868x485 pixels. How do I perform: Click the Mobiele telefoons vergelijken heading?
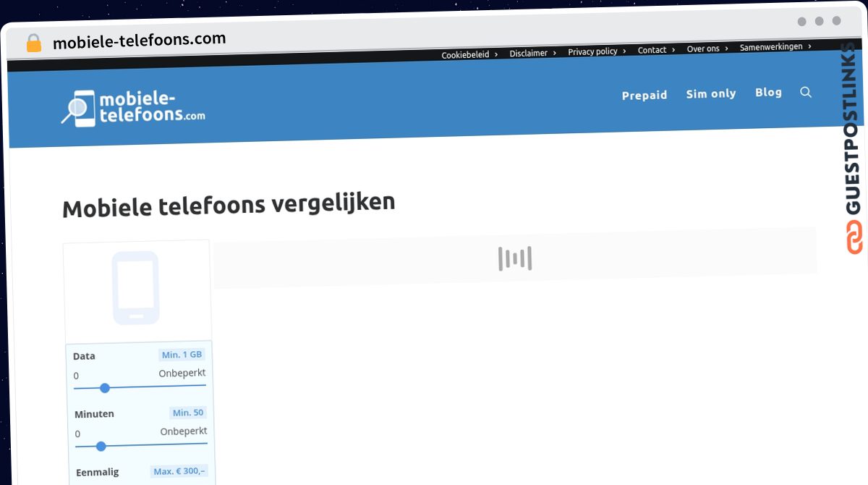click(x=229, y=205)
